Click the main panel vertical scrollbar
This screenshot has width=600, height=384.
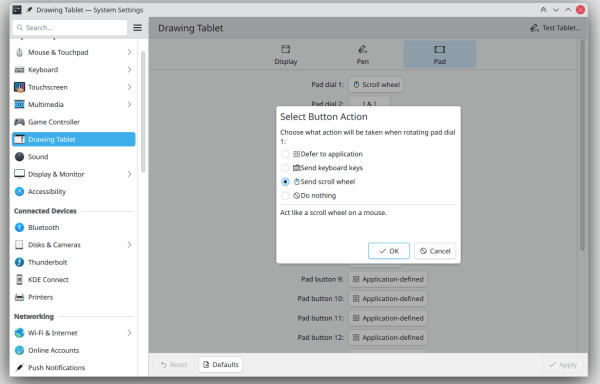coord(582,145)
